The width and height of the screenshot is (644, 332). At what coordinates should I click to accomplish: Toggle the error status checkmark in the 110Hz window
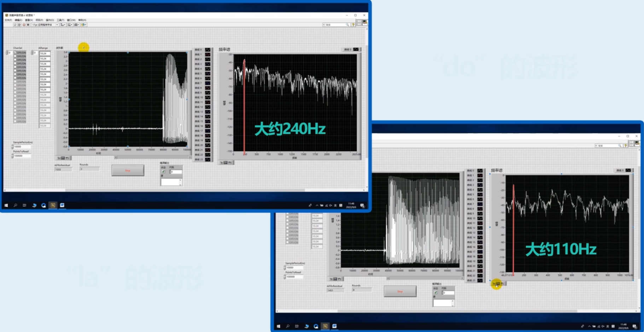click(436, 293)
